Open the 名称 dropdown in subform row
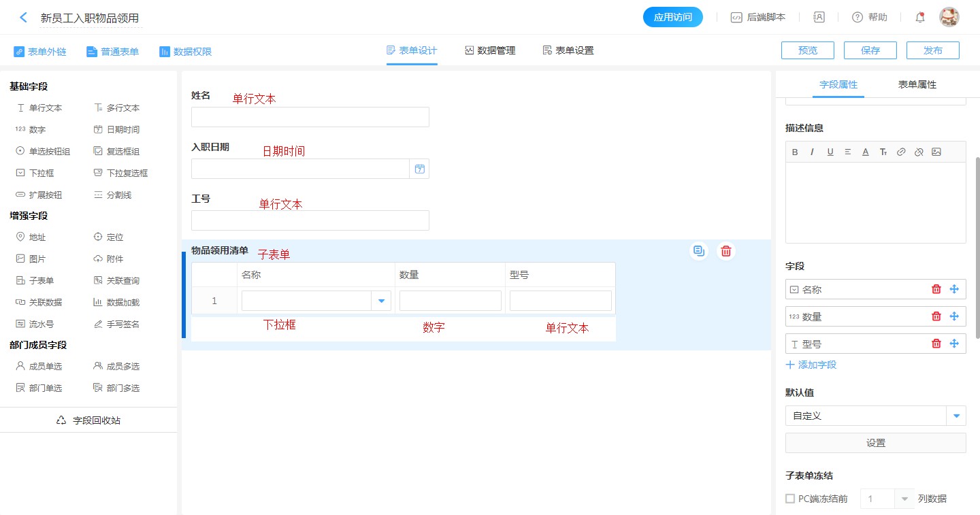Image resolution: width=980 pixels, height=515 pixels. (381, 301)
